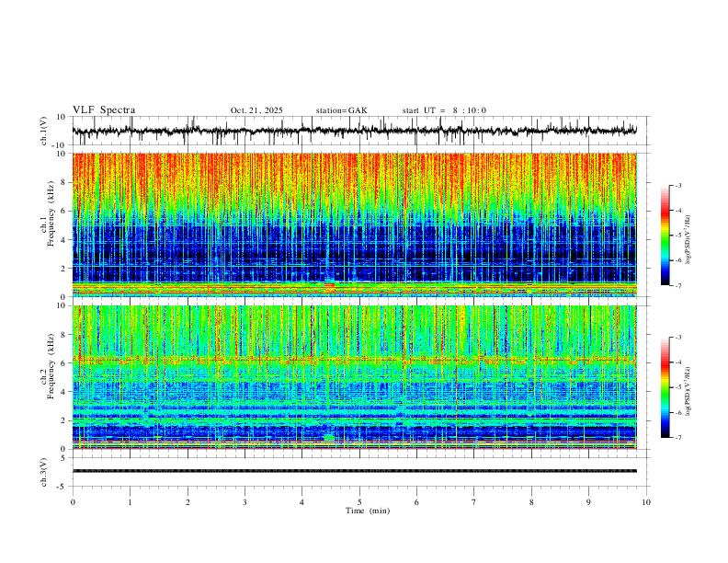Click the 'ch.1(V)' waveform axis label

(44, 131)
